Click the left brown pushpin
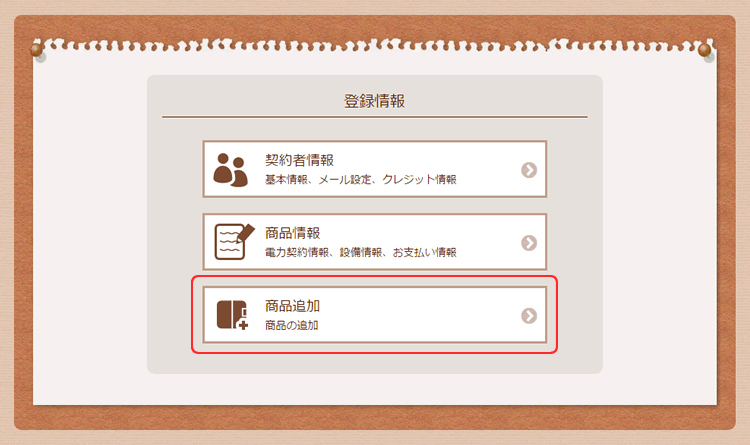 click(x=36, y=49)
